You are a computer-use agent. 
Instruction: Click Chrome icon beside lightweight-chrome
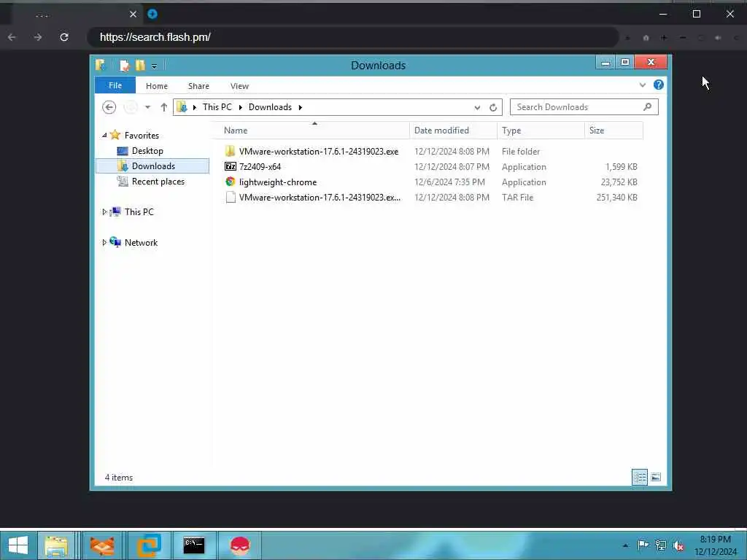(231, 182)
